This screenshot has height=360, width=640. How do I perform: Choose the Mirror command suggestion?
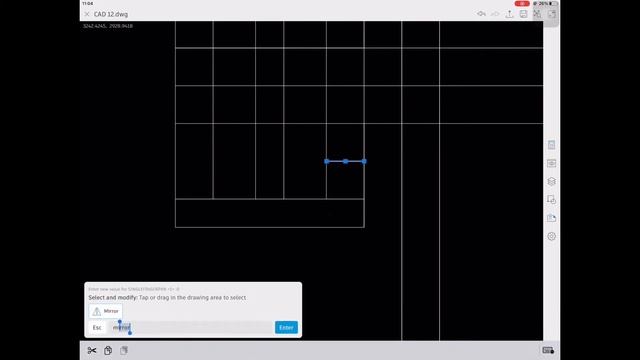pos(106,311)
